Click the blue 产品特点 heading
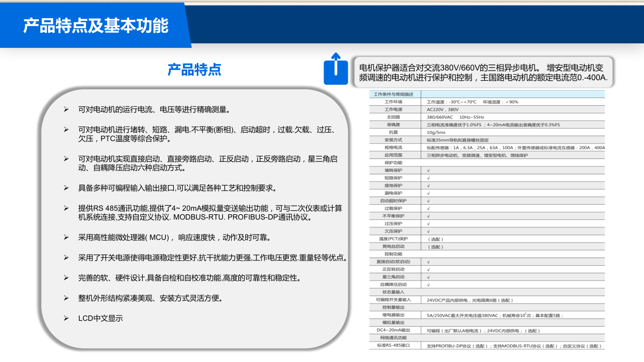 tap(194, 70)
